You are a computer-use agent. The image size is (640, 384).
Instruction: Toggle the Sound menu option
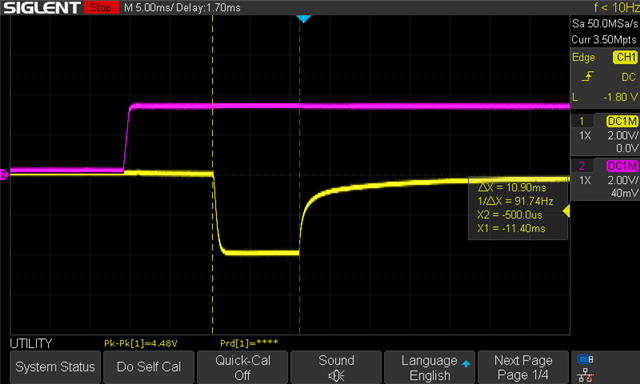pos(336,367)
